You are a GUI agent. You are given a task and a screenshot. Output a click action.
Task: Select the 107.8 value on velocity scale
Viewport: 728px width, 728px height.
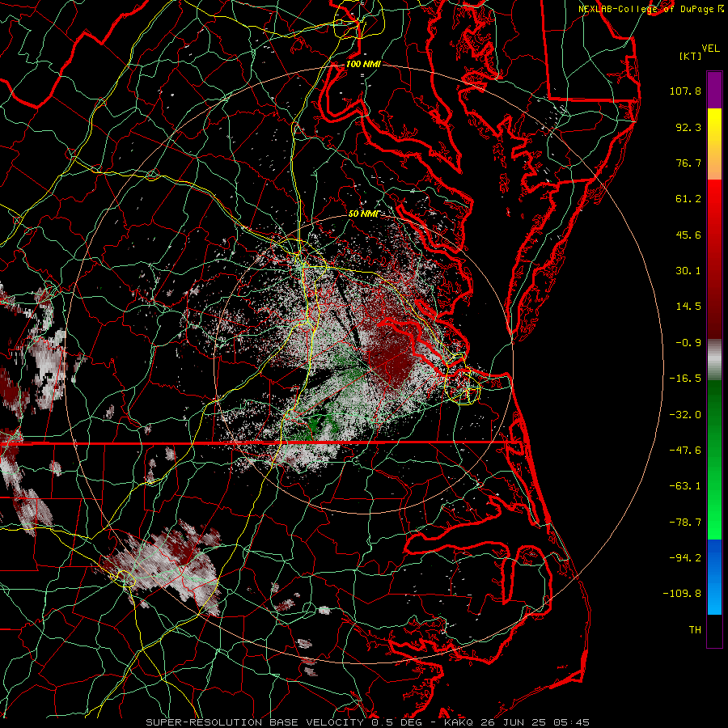685,91
